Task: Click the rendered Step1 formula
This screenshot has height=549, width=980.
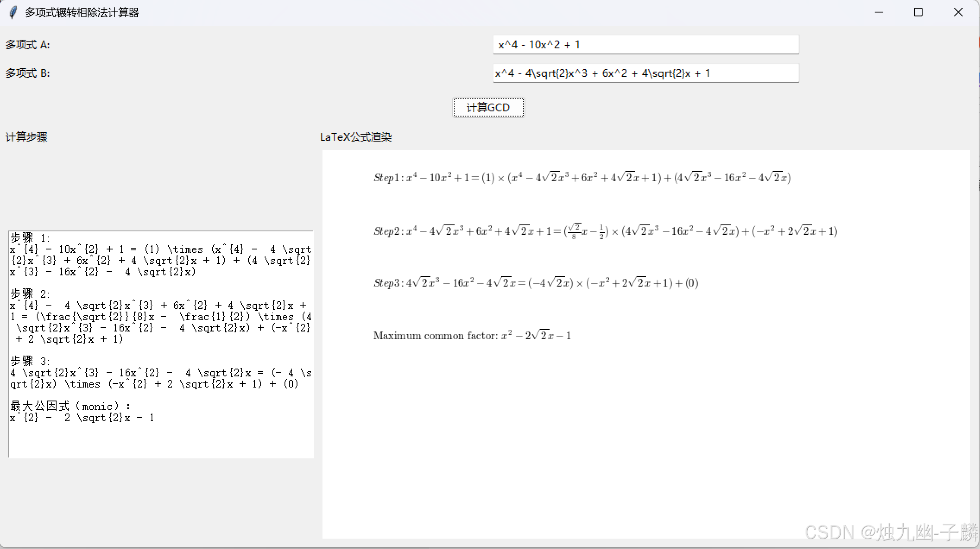Action: [582, 177]
